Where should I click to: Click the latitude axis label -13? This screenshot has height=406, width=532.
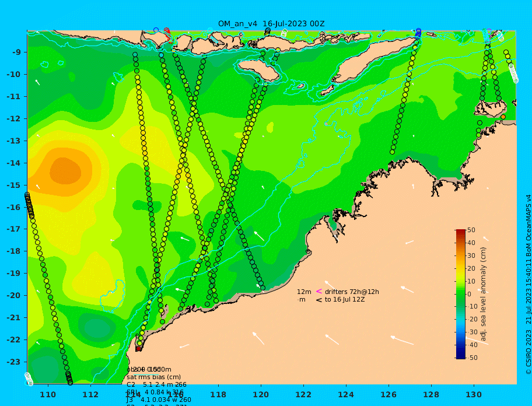click(14, 141)
